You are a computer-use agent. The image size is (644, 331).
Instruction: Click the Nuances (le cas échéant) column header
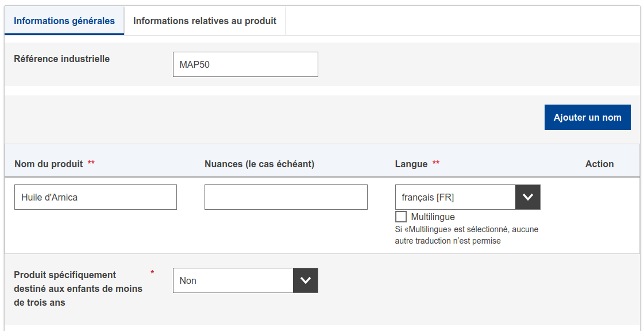259,164
